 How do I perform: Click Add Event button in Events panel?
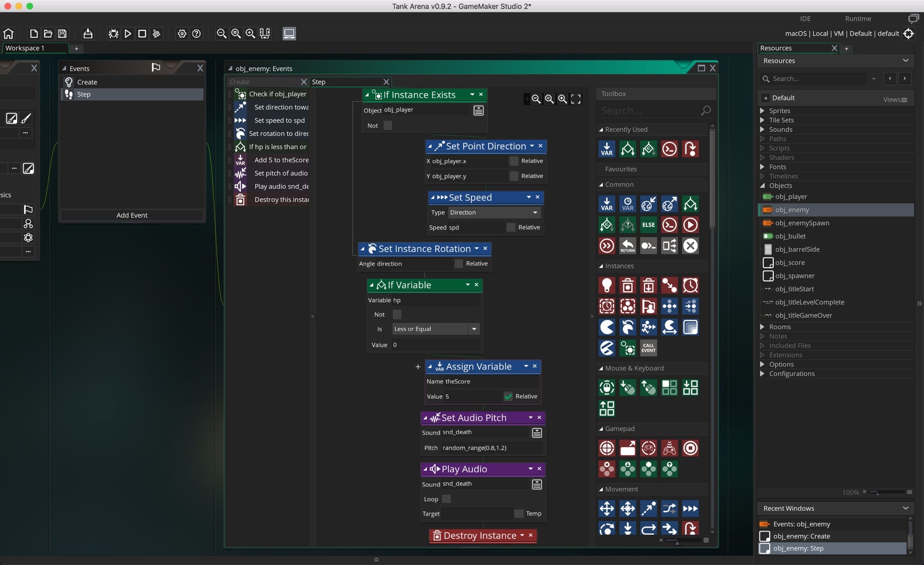click(x=132, y=214)
